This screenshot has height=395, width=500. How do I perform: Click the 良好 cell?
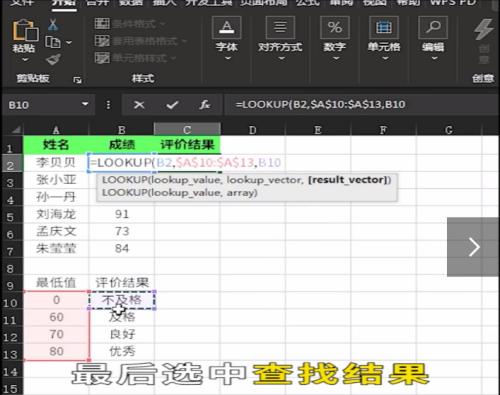122,334
